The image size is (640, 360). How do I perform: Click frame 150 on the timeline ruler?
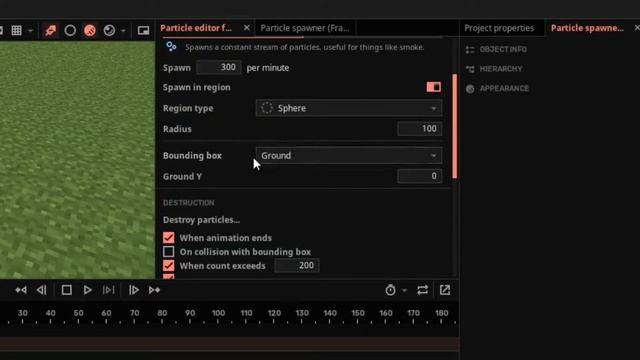coord(358,313)
